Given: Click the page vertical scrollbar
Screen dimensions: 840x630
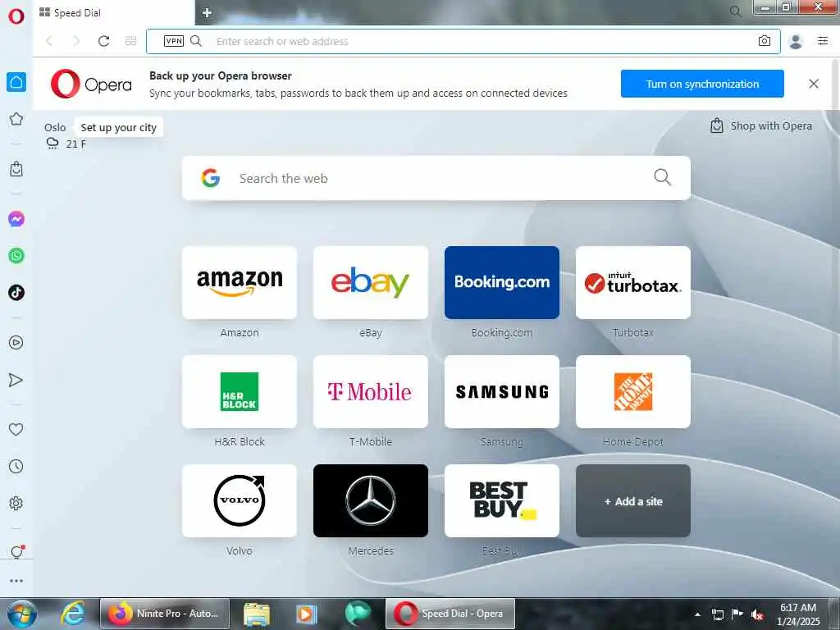Looking at the screenshot, I should [x=836, y=85].
